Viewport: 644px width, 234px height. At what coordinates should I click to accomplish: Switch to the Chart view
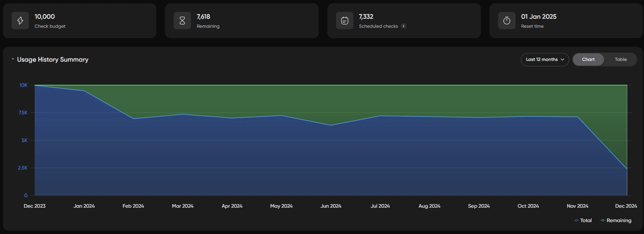point(588,59)
